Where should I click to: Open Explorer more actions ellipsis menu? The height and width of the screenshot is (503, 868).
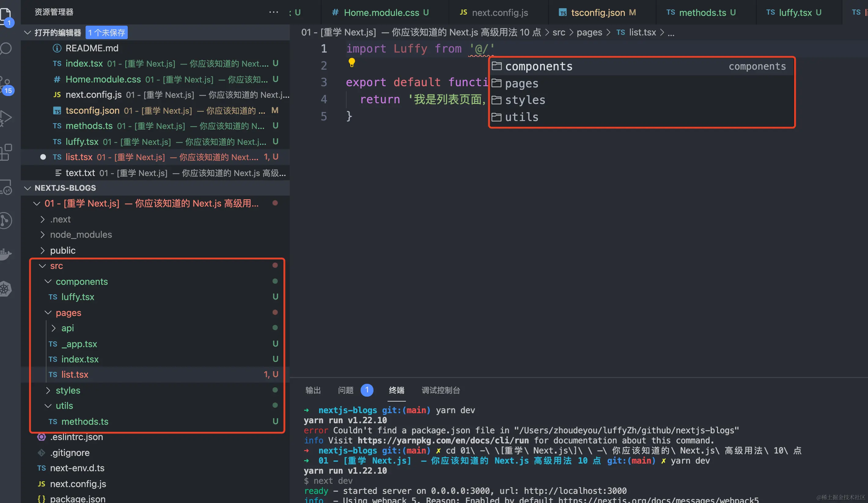point(274,12)
